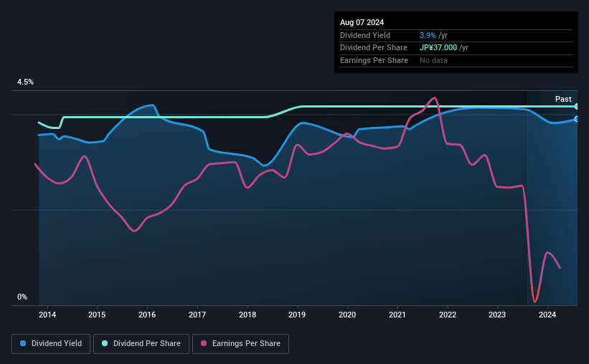Click the Dividend Per Share line end marker

pyautogui.click(x=576, y=106)
